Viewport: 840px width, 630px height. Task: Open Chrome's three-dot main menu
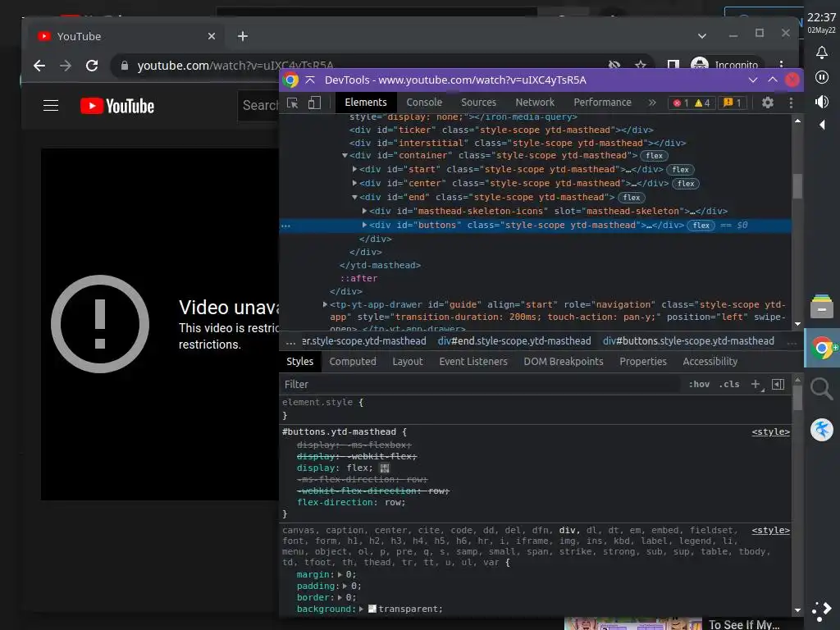[x=782, y=65]
